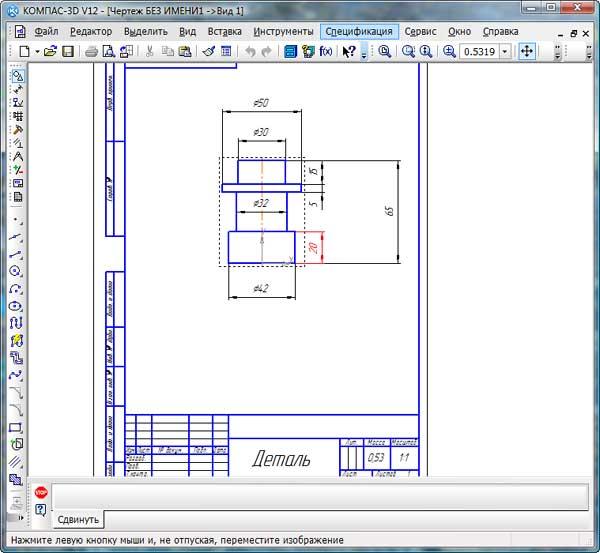Create a new document with the toolbar icon

click(x=24, y=51)
